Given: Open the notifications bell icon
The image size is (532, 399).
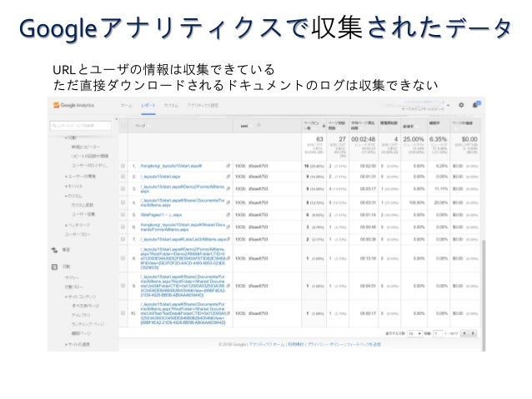Looking at the screenshot, I should click(x=475, y=105).
